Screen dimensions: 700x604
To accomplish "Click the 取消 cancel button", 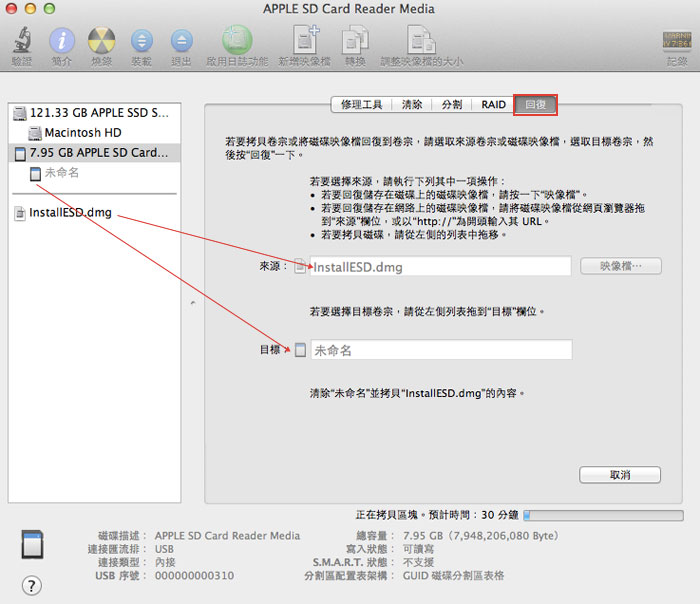I will (x=620, y=475).
